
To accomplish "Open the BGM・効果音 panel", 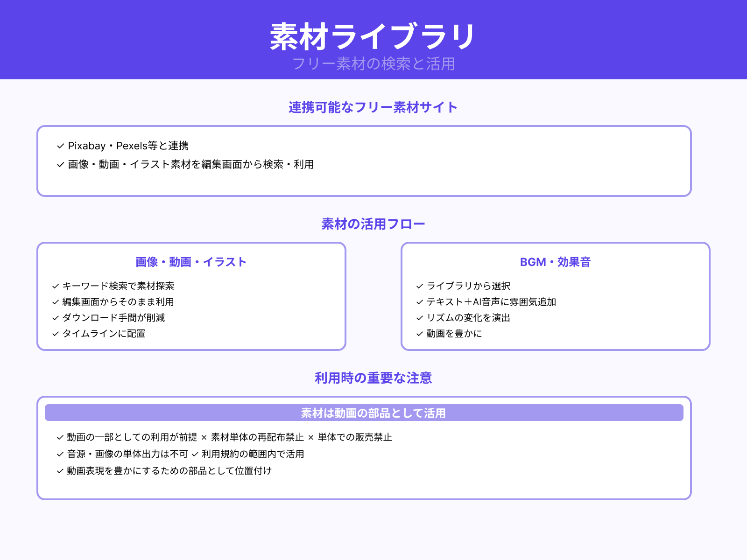I will point(555,262).
